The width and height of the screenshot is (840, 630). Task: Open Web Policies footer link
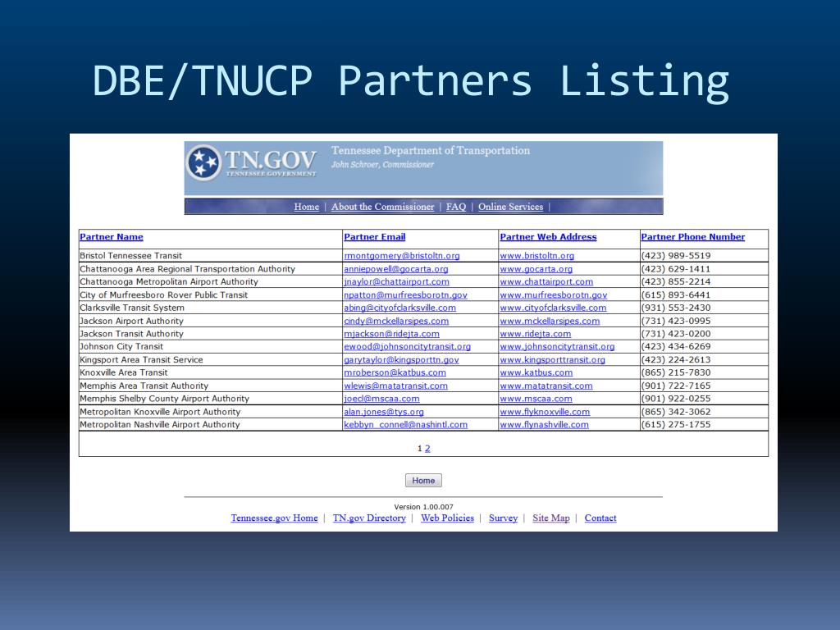pyautogui.click(x=447, y=518)
